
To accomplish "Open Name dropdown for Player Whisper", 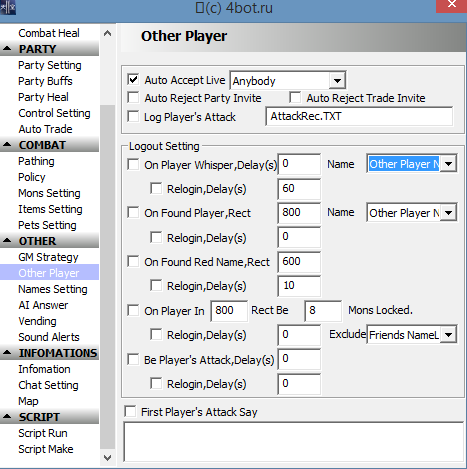I will [449, 164].
